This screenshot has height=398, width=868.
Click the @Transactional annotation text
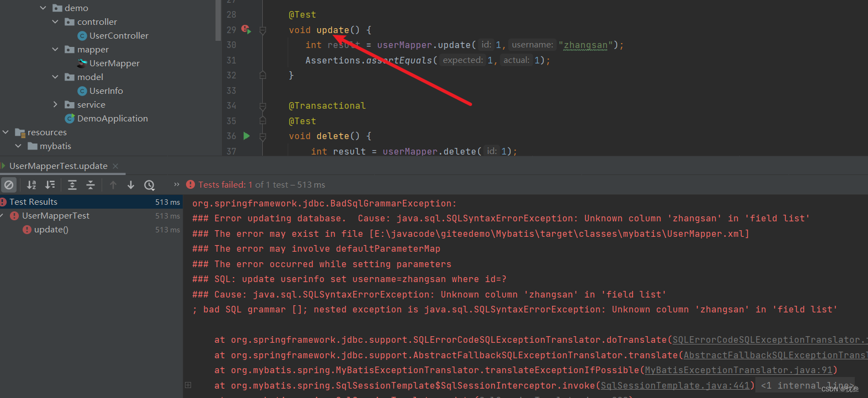[327, 105]
